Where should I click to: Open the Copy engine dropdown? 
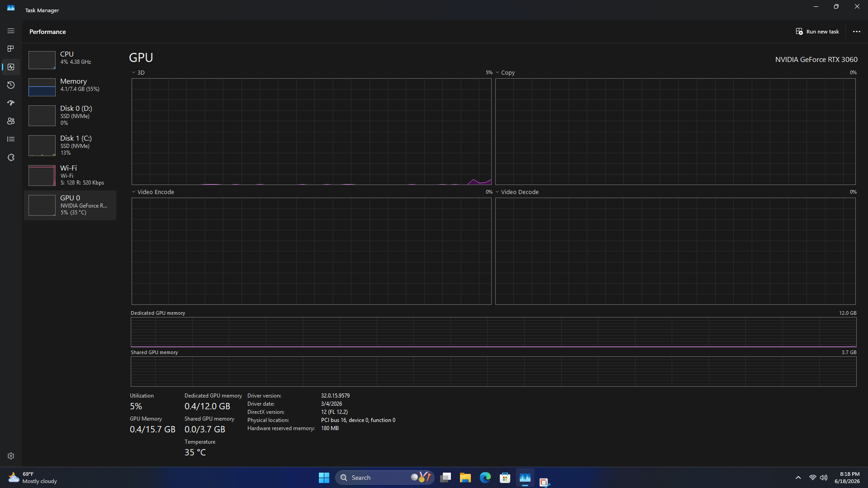point(505,72)
